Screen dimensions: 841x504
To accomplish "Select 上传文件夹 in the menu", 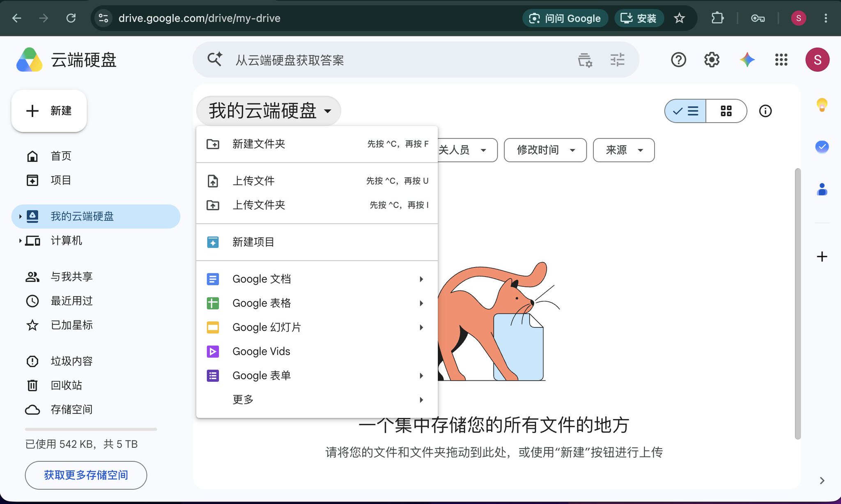I will coord(317,205).
